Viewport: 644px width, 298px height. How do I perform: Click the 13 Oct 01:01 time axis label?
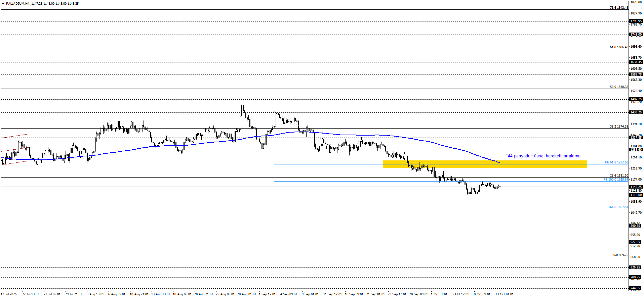(x=505, y=294)
